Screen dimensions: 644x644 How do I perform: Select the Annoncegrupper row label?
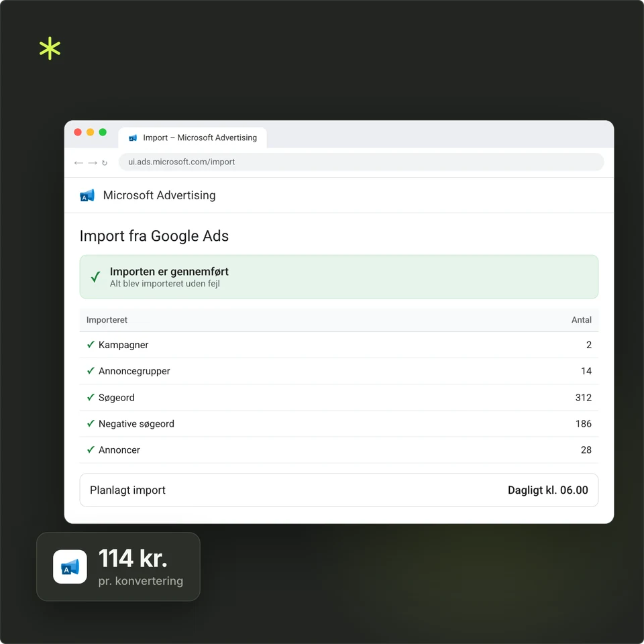[x=134, y=371]
